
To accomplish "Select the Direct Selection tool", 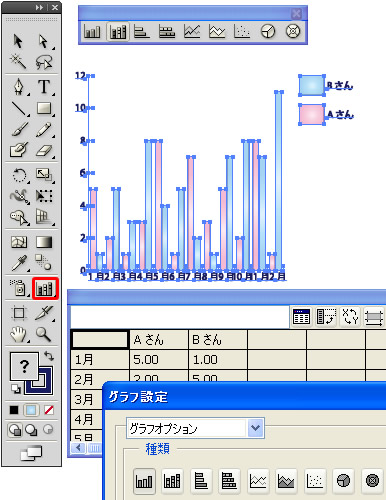I will click(44, 41).
